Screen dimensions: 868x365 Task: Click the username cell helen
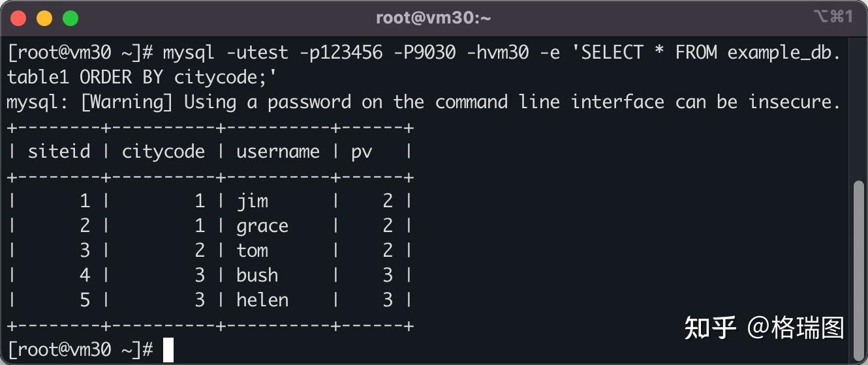pyautogui.click(x=262, y=300)
